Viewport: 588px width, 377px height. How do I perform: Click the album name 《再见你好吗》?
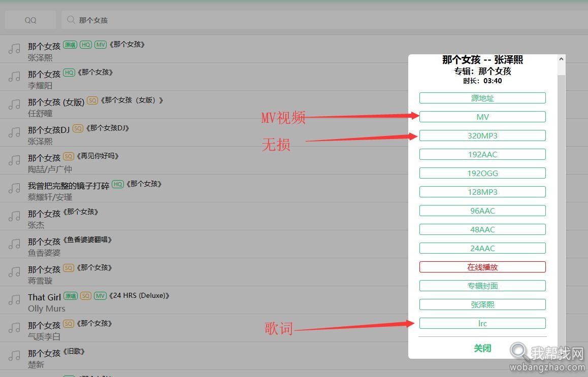[97, 156]
